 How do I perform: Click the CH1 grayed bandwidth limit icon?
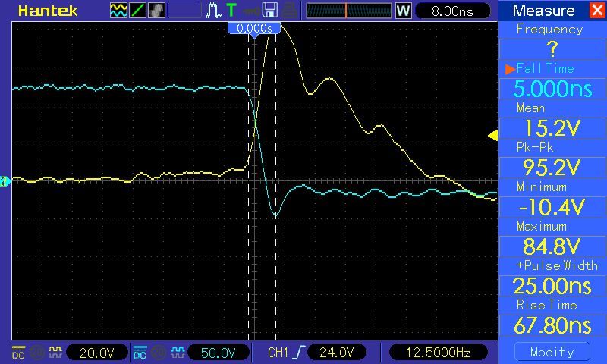coord(36,353)
